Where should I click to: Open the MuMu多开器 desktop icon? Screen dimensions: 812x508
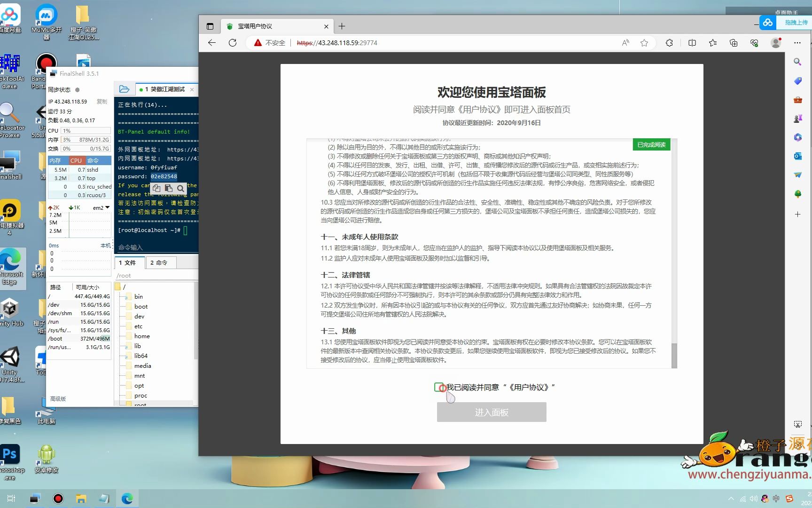(x=46, y=22)
